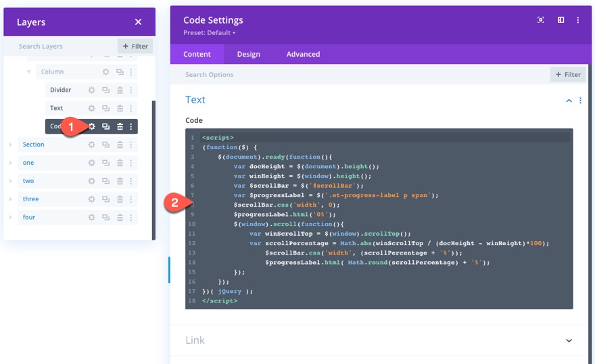Delete the Divider layer
The height and width of the screenshot is (364, 595).
pyautogui.click(x=120, y=90)
